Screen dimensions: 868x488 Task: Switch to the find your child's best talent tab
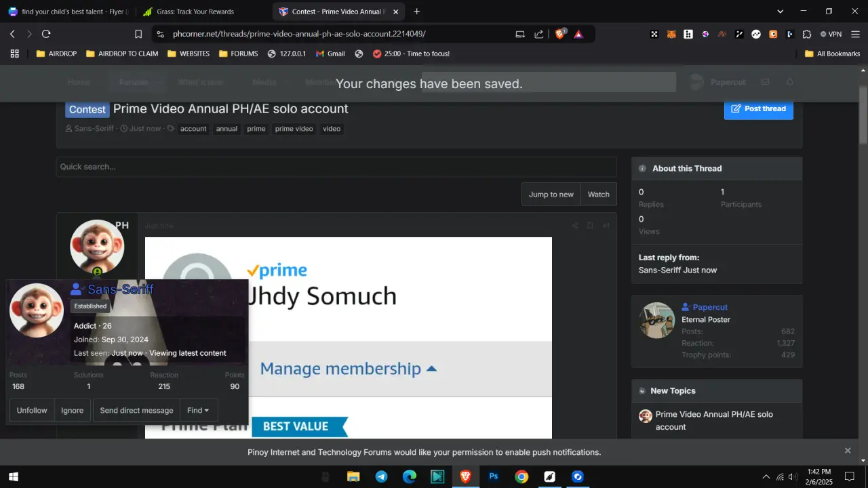coord(68,12)
